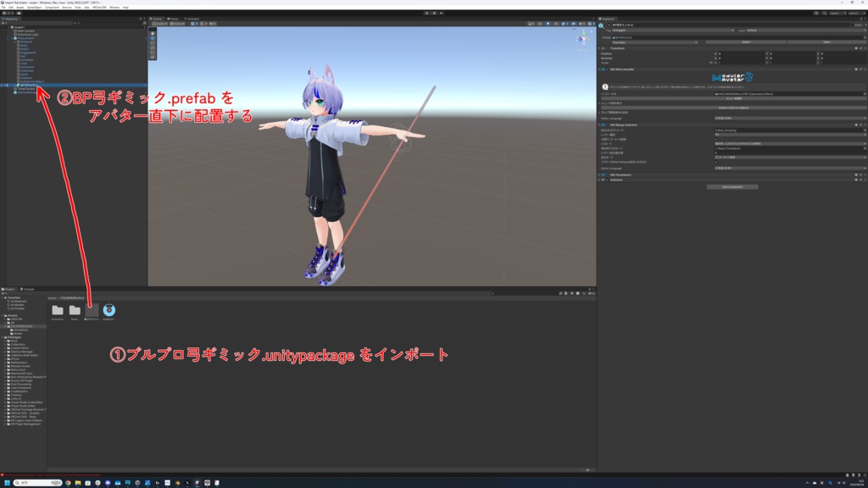Screen dimensions: 868x488
Task: Switch to the Game tab
Action: pyautogui.click(x=174, y=19)
